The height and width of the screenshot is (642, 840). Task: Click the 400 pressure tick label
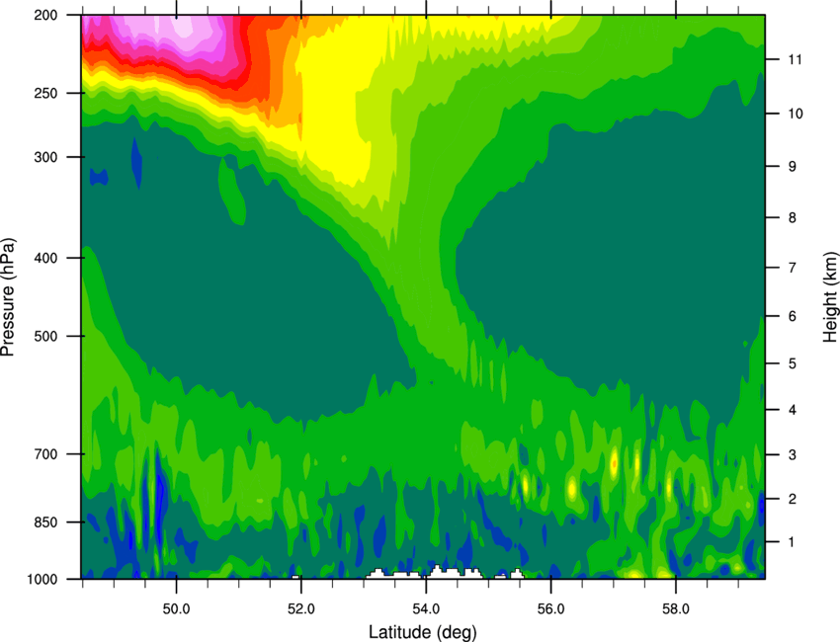[46, 258]
